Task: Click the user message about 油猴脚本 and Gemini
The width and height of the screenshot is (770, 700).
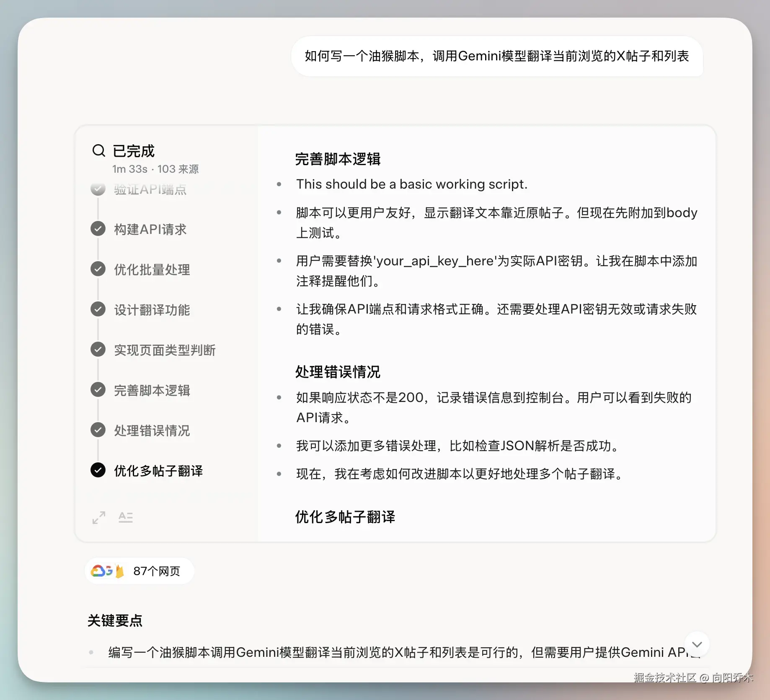Action: (x=497, y=56)
